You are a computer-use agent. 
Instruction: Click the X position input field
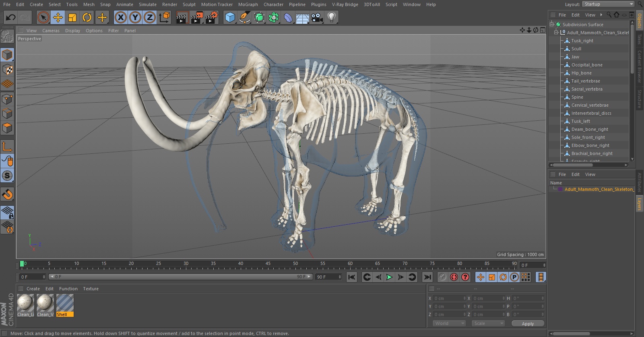(449, 298)
